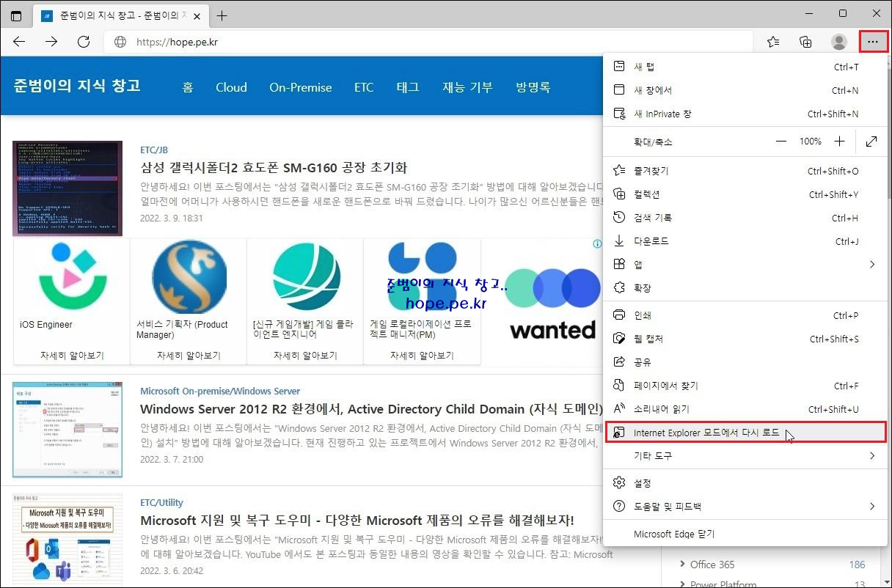892x588 pixels.
Task: Click the ad info icon
Action: click(597, 244)
